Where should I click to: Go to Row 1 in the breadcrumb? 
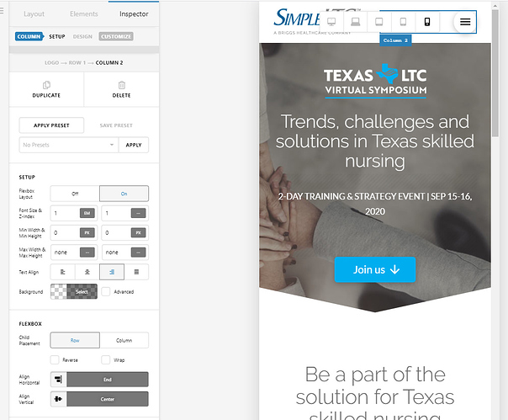click(77, 62)
